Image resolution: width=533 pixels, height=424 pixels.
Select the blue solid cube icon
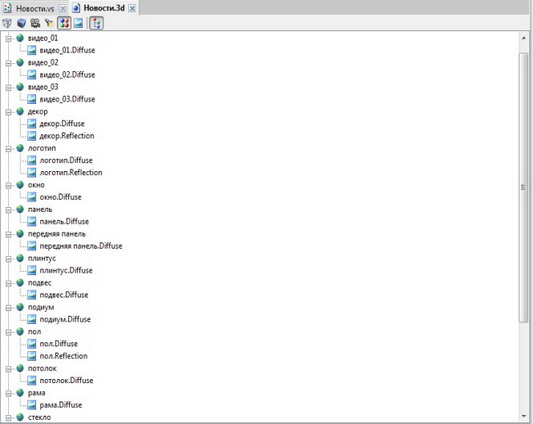click(22, 23)
